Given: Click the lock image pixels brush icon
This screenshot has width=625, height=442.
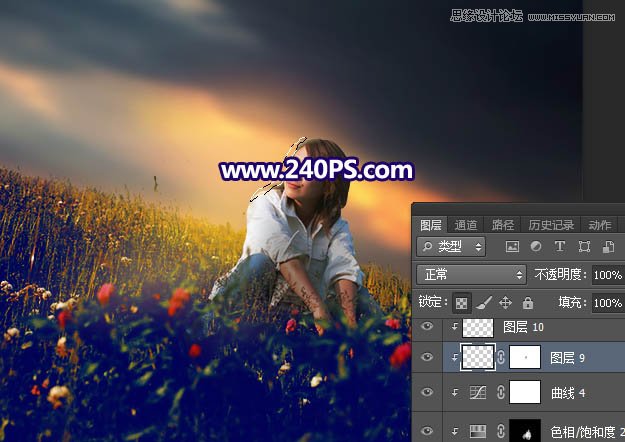Looking at the screenshot, I should click(484, 302).
